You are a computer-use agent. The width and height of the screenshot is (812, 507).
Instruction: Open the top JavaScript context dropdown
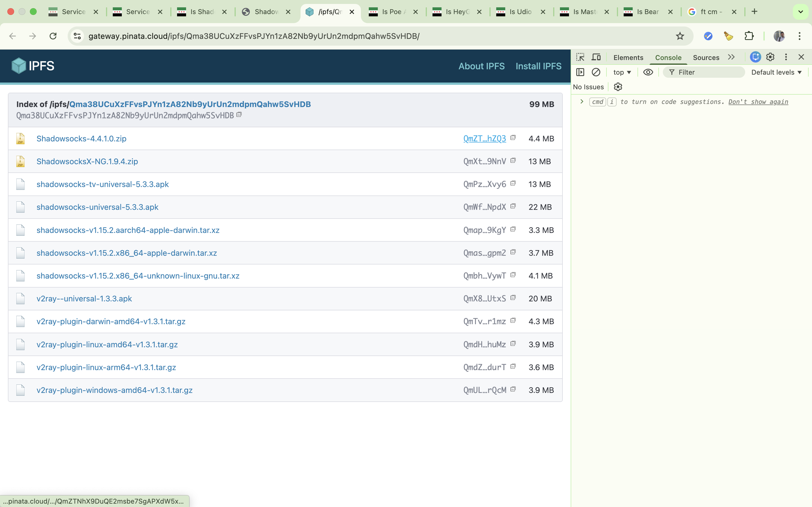(x=622, y=72)
